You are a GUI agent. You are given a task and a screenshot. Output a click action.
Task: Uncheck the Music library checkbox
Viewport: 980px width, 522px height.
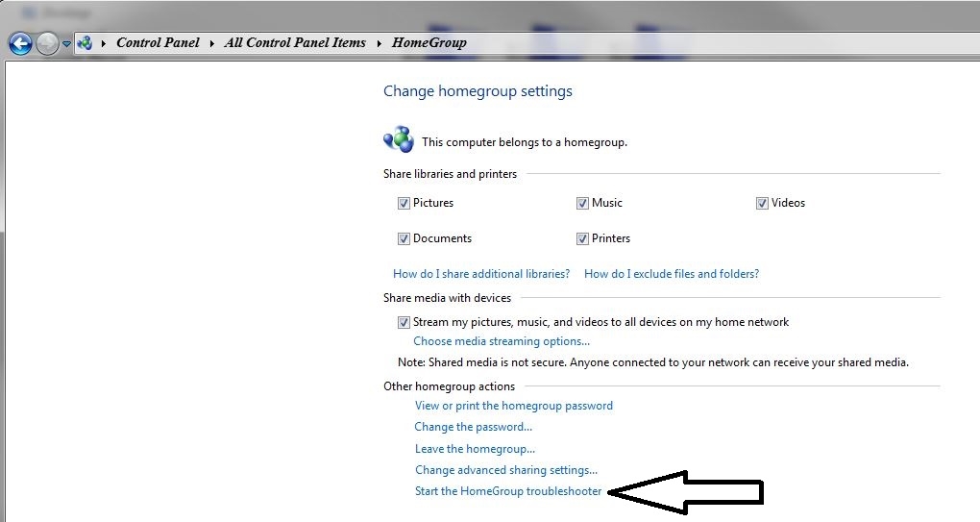[x=582, y=203]
